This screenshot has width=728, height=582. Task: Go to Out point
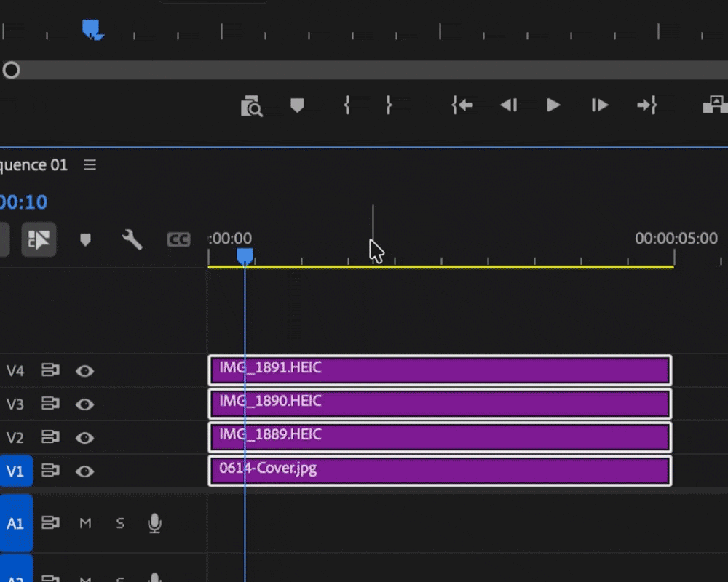tap(646, 105)
